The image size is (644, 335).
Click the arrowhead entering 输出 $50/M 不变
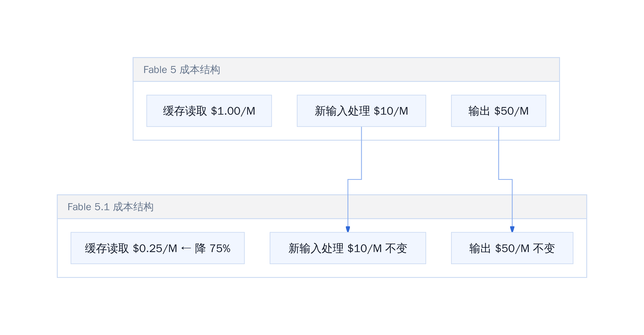coord(512,229)
